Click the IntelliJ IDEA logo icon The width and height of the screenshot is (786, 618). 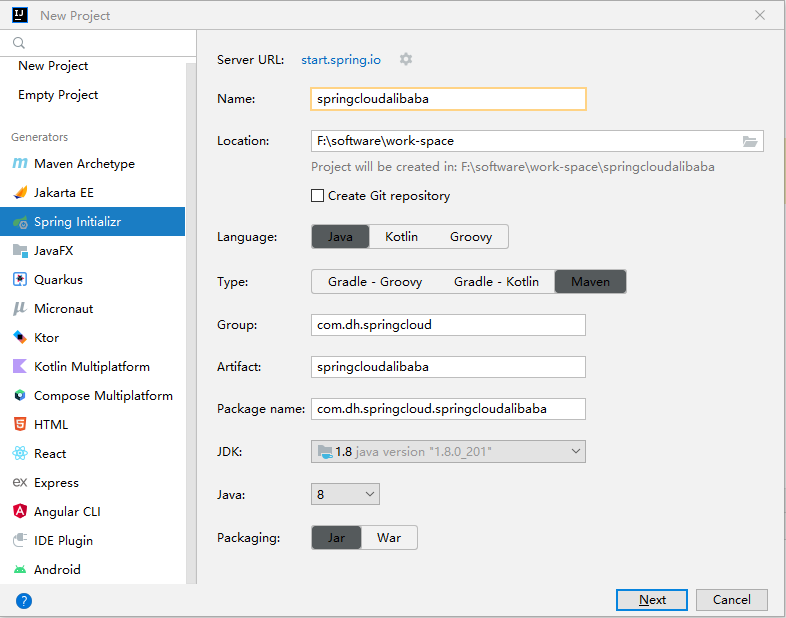point(20,15)
